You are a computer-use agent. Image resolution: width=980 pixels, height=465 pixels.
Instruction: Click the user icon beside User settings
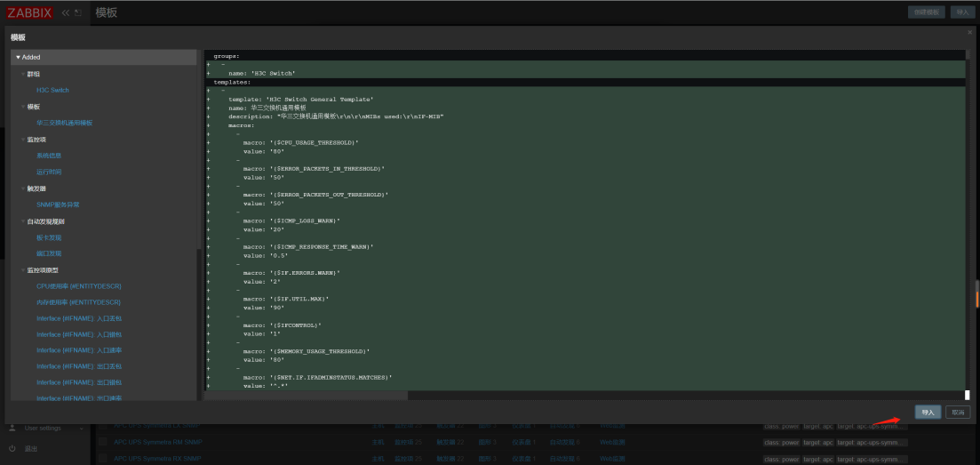click(x=12, y=428)
